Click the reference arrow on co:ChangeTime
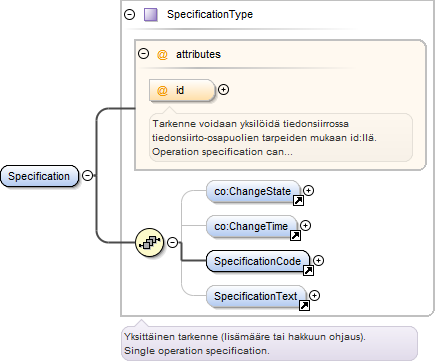Viewport: 436px width, 364px height. [295, 235]
